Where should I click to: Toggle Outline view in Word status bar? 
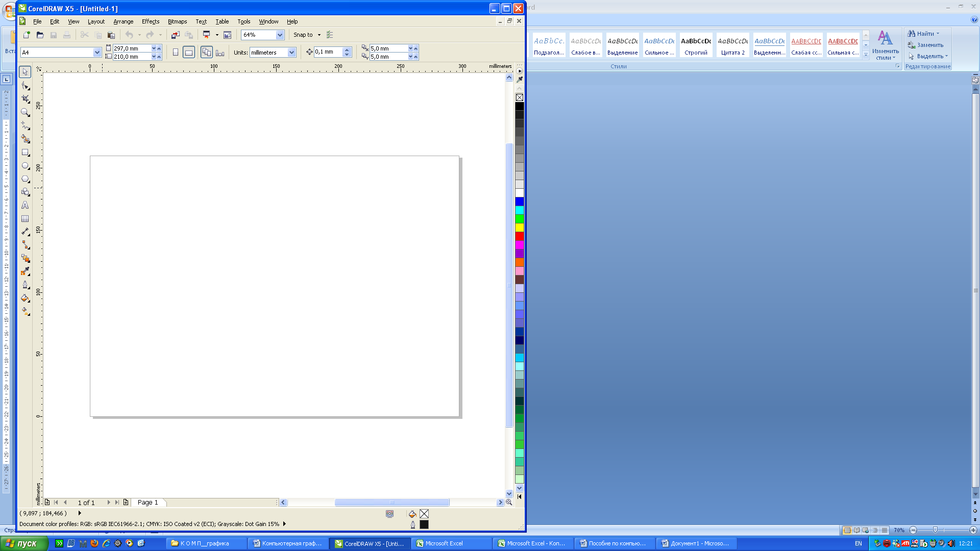875,530
